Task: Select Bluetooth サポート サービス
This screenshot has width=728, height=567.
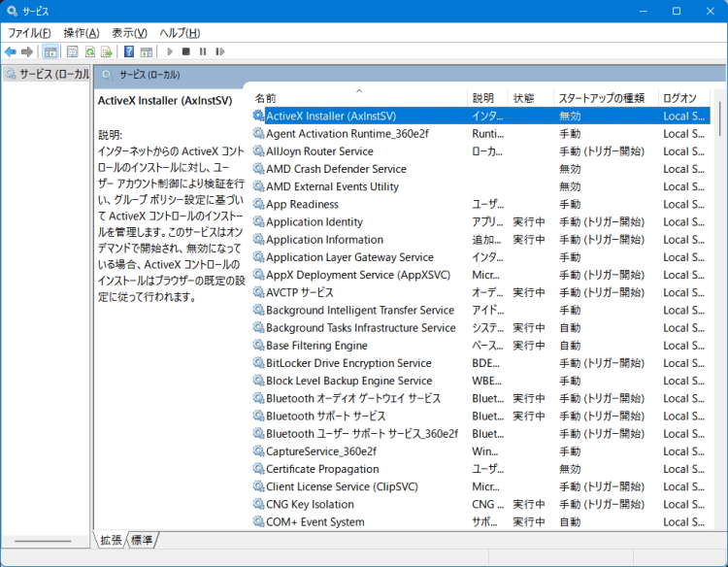Action: [x=481, y=417]
